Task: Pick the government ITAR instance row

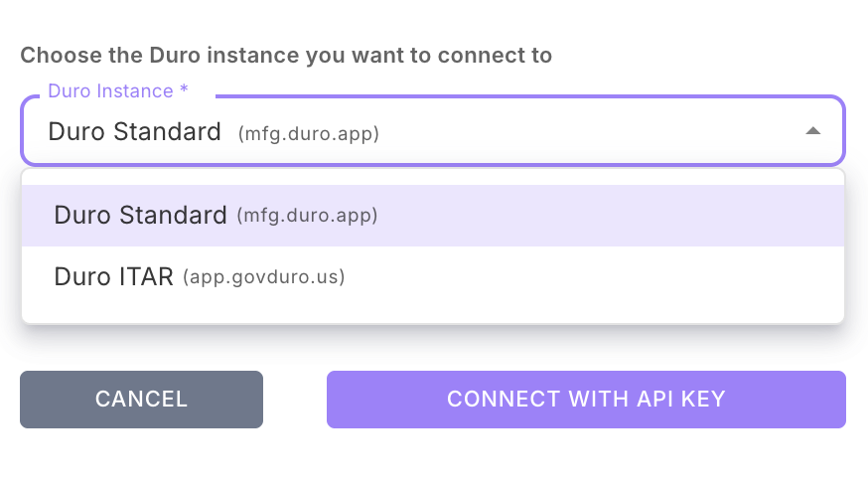Action: coord(432,276)
